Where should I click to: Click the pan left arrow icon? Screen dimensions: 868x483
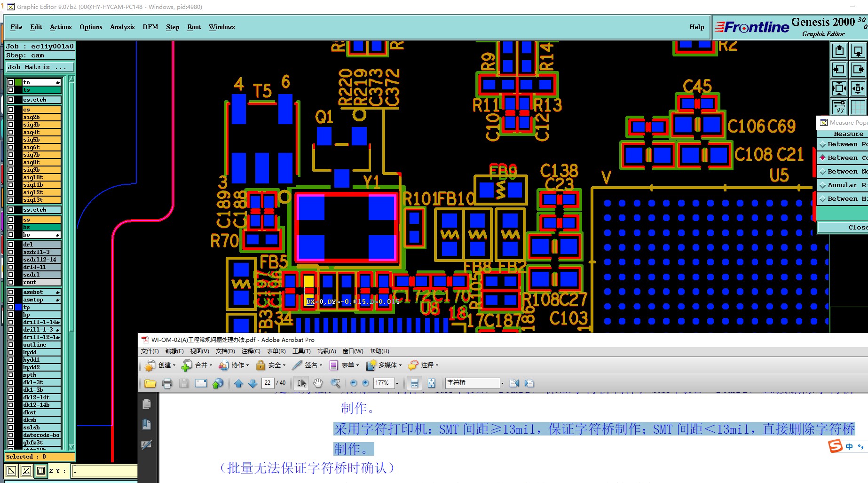point(839,70)
